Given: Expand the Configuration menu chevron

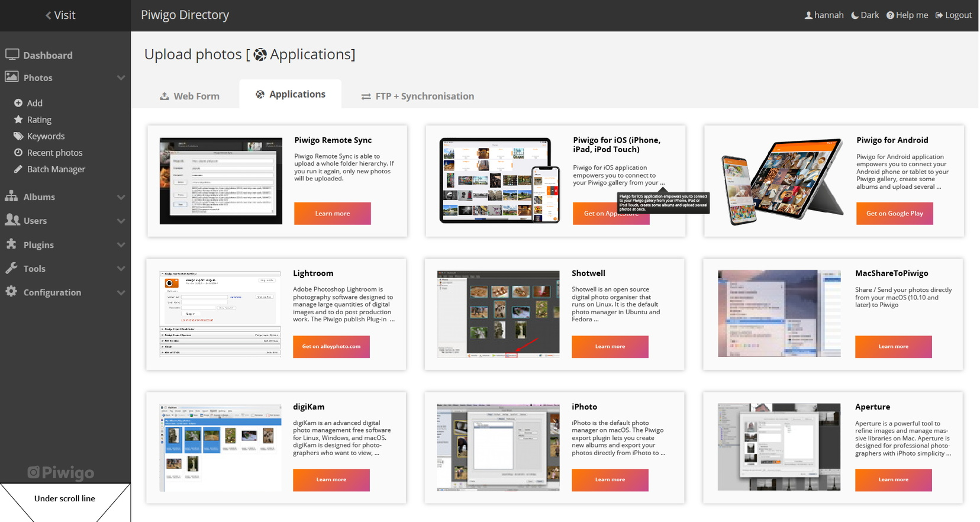Looking at the screenshot, I should point(121,292).
